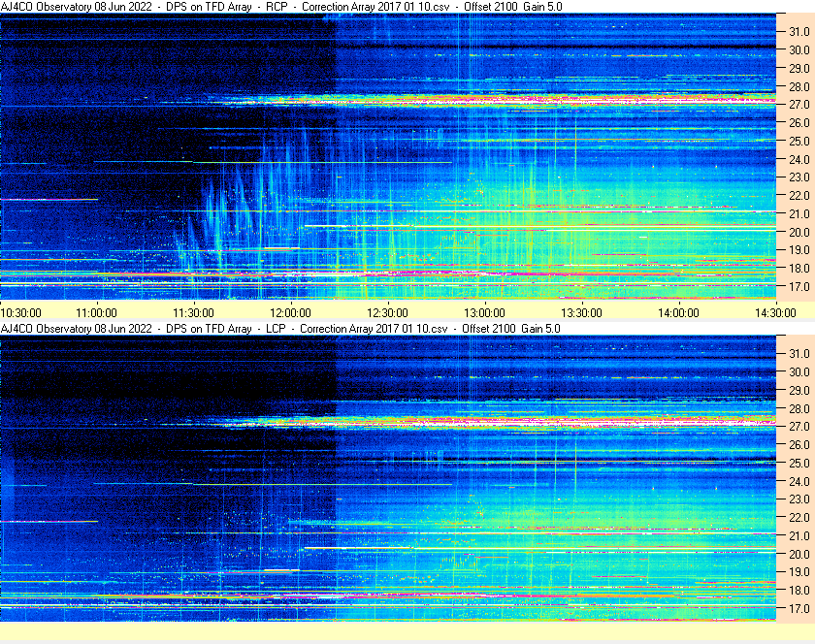Pick the 29.0 frequency label in LCP panel
The width and height of the screenshot is (815, 644).
[x=799, y=390]
